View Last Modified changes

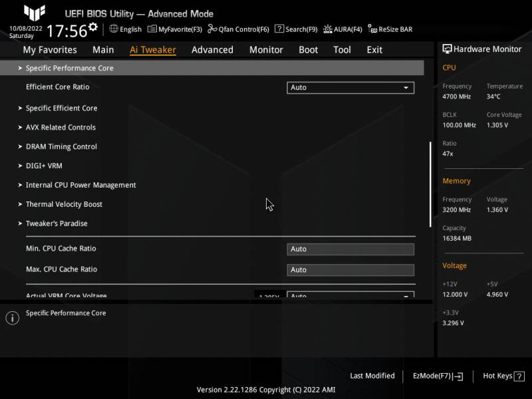[x=372, y=376]
